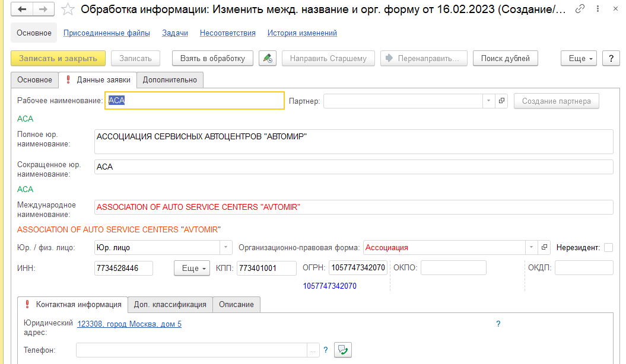Click the question mark beside Юридический адрес
The width and height of the screenshot is (626, 364).
point(498,324)
